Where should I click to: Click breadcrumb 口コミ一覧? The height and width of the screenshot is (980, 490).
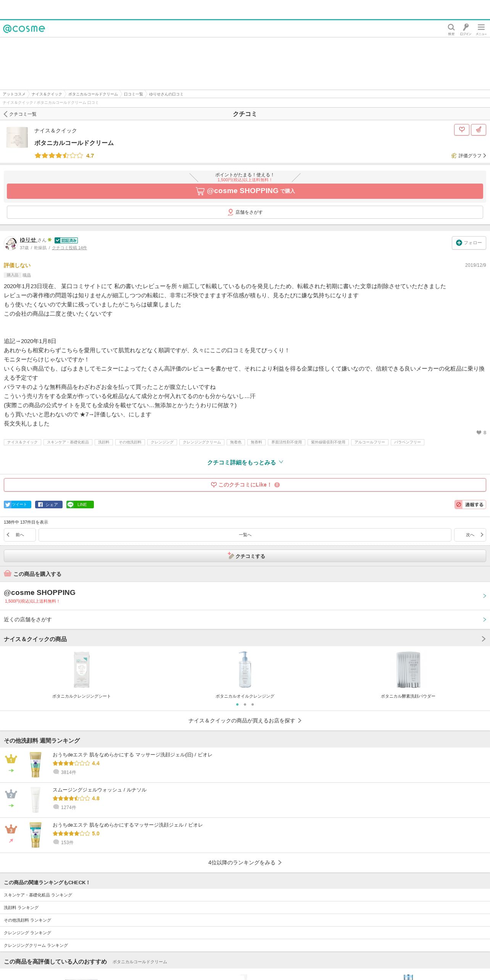[133, 94]
